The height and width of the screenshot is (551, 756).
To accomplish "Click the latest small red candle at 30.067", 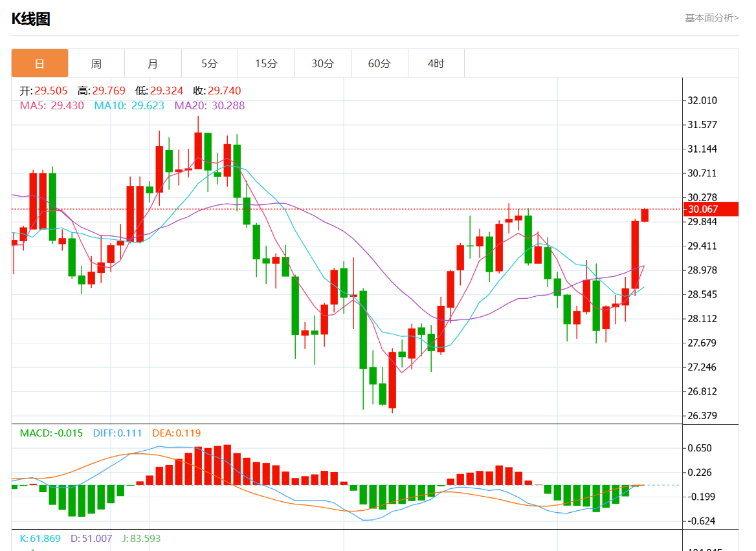I will (645, 215).
